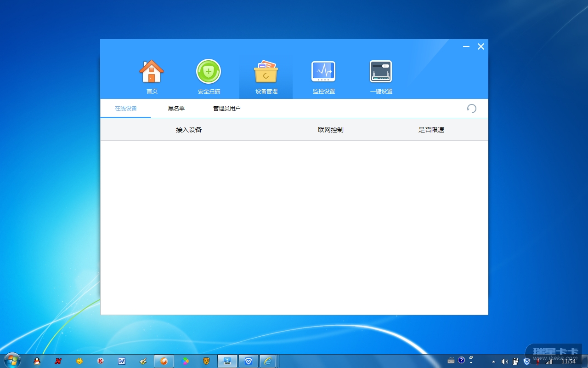Switch to the 在线设备 tab
The height and width of the screenshot is (368, 588).
point(126,109)
